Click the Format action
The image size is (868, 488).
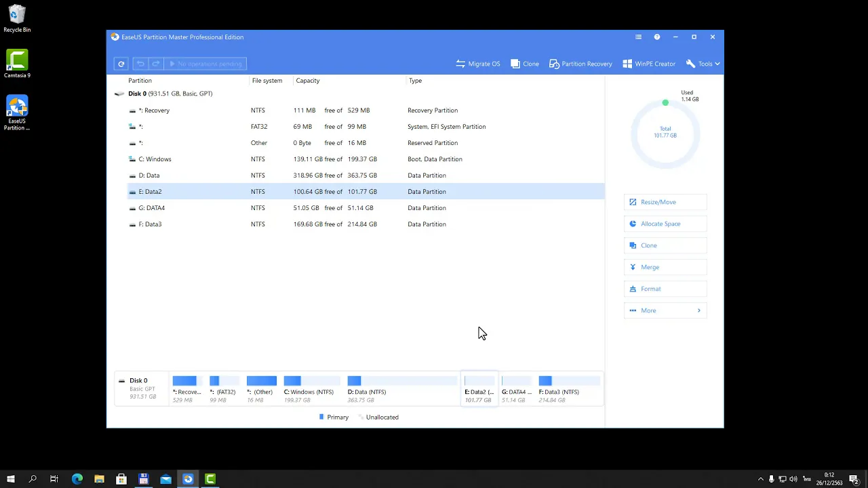665,289
